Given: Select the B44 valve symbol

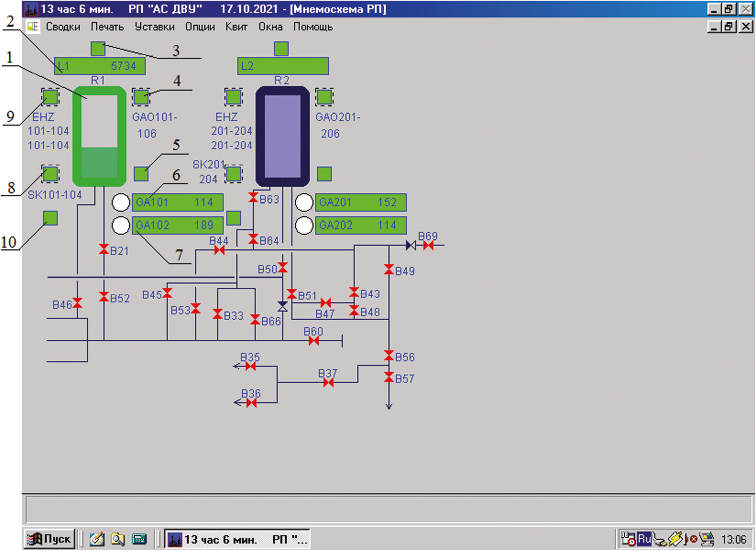Looking at the screenshot, I should [x=219, y=250].
